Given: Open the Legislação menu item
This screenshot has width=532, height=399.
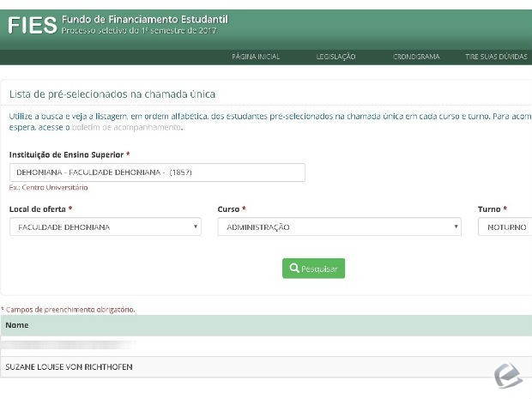Looking at the screenshot, I should pyautogui.click(x=336, y=57).
